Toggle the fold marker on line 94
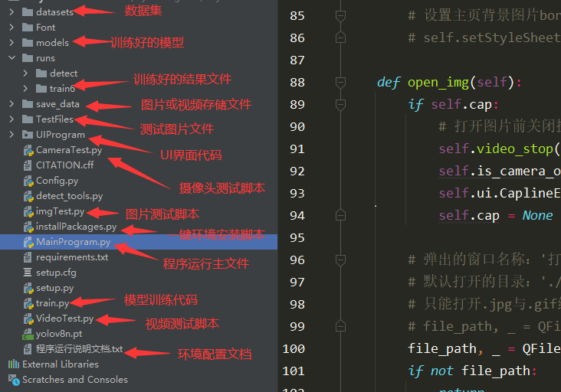The width and height of the screenshot is (561, 392). coord(340,216)
